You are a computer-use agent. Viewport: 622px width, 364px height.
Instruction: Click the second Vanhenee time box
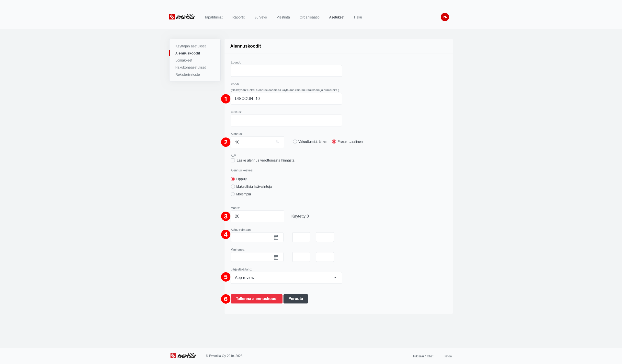(325, 257)
